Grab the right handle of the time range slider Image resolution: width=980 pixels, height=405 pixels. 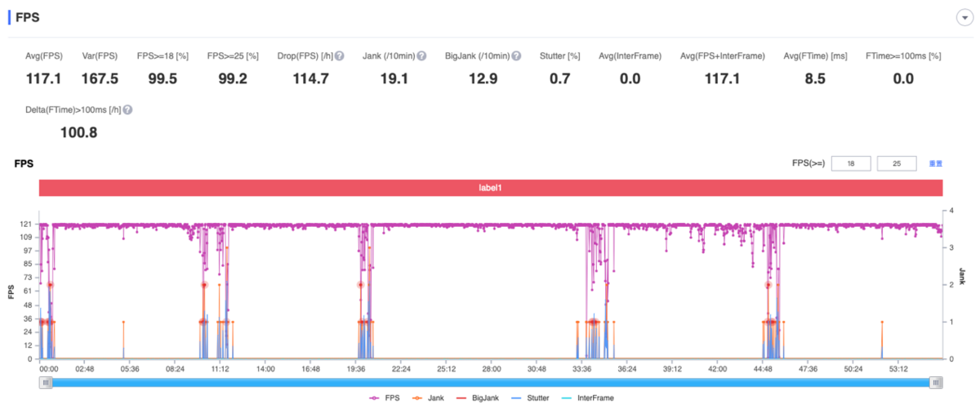click(936, 382)
